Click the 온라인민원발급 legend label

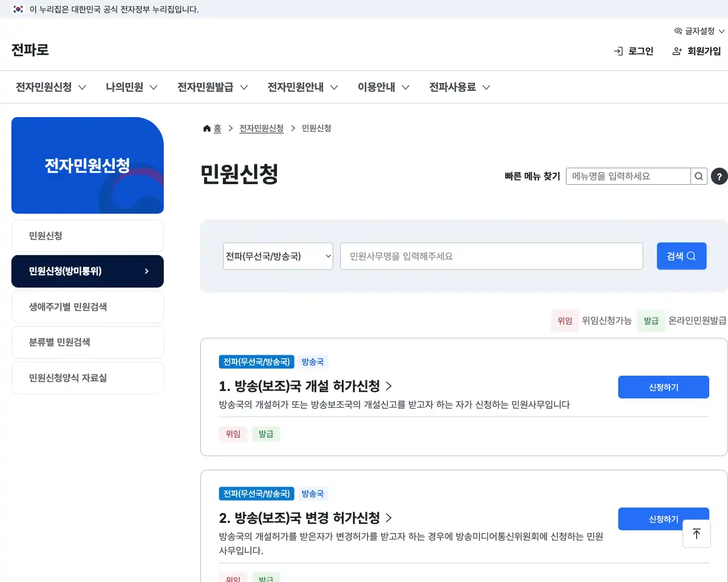(697, 321)
